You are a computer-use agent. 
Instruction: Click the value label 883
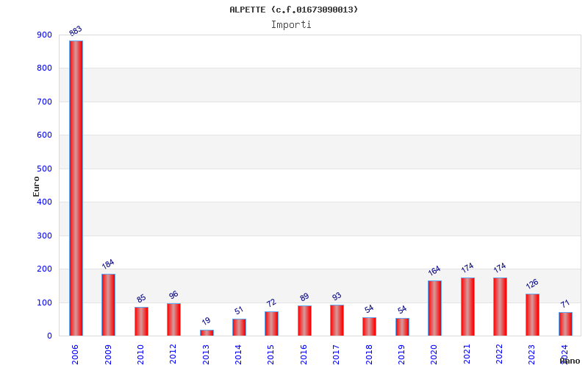(76, 31)
